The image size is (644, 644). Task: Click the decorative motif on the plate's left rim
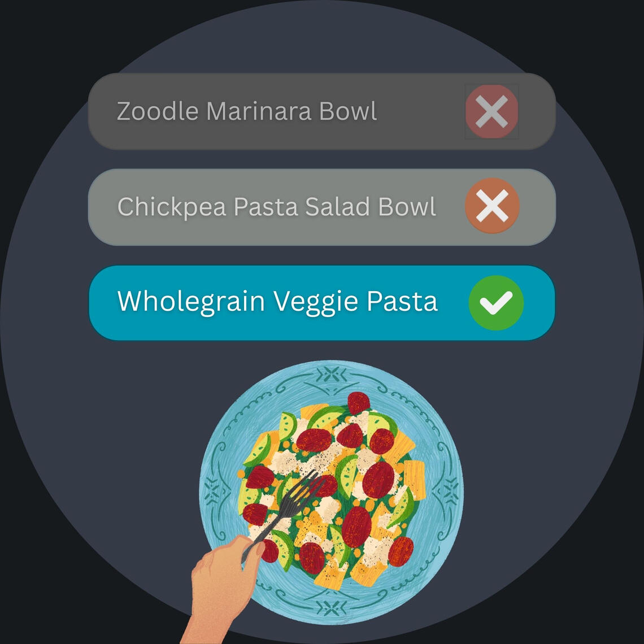(213, 490)
